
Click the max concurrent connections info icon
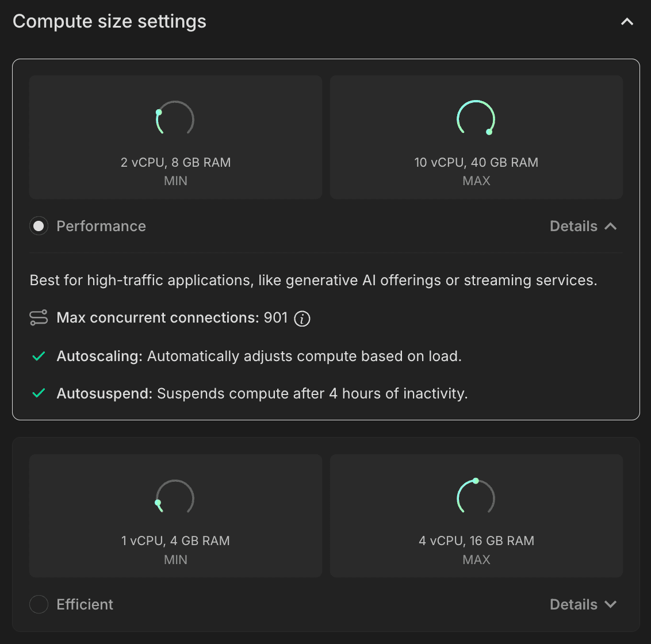coord(302,318)
